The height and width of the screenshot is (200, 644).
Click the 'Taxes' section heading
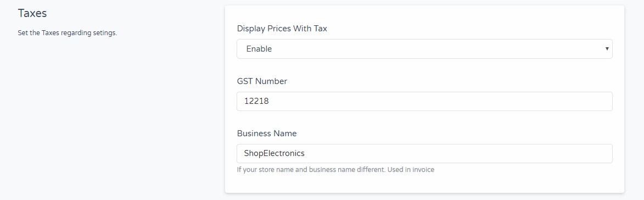point(32,13)
